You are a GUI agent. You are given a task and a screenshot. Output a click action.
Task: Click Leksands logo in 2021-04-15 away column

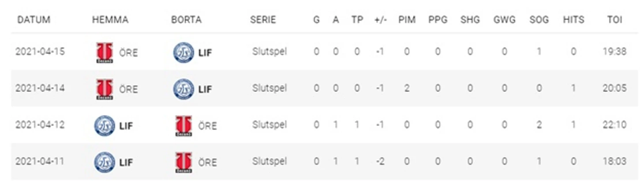click(x=183, y=53)
